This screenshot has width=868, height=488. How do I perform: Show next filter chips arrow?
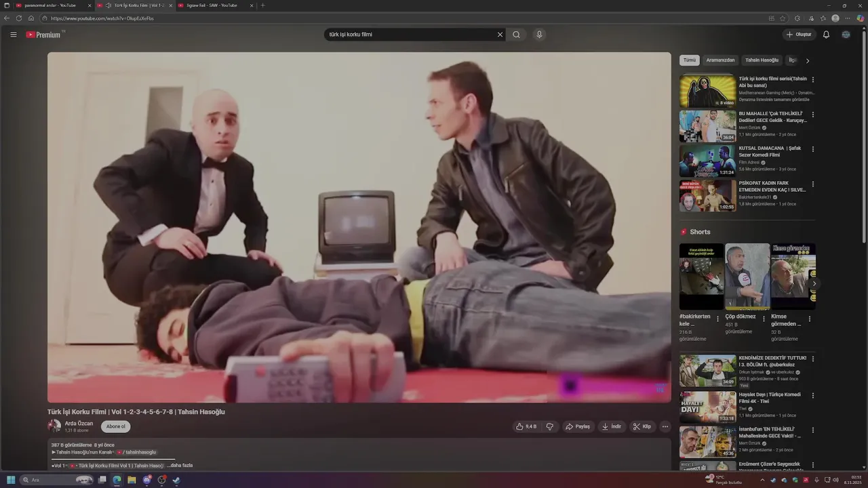click(807, 60)
